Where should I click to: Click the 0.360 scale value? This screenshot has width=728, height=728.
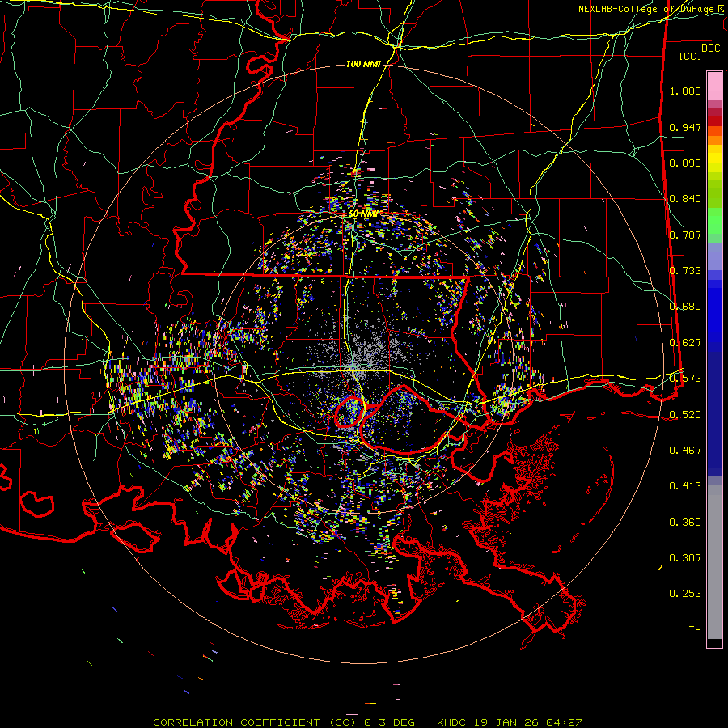pos(685,523)
